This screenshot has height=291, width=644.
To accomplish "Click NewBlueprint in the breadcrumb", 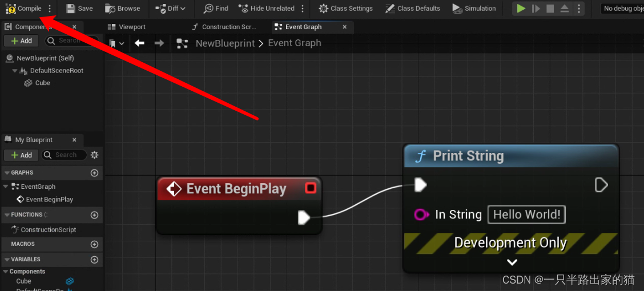I will pyautogui.click(x=225, y=43).
